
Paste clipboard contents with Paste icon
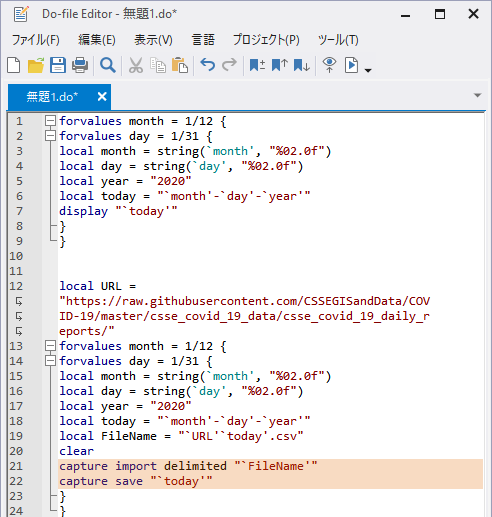click(x=180, y=65)
